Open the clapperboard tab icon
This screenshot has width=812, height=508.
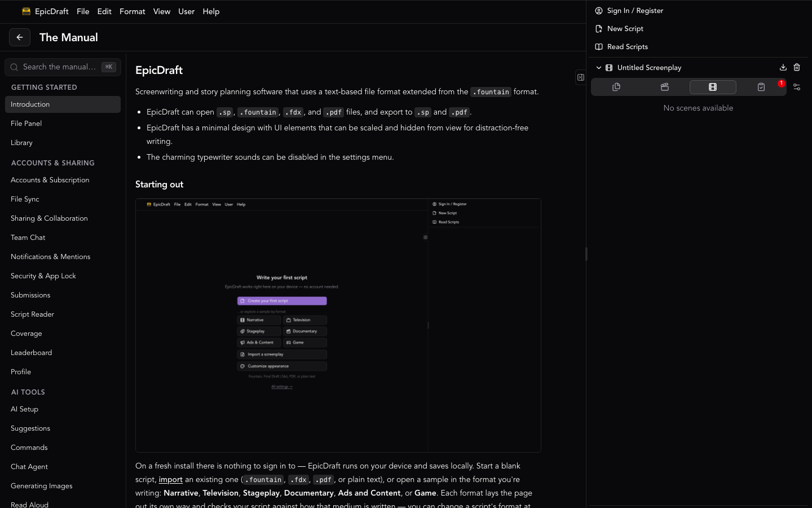pos(665,87)
